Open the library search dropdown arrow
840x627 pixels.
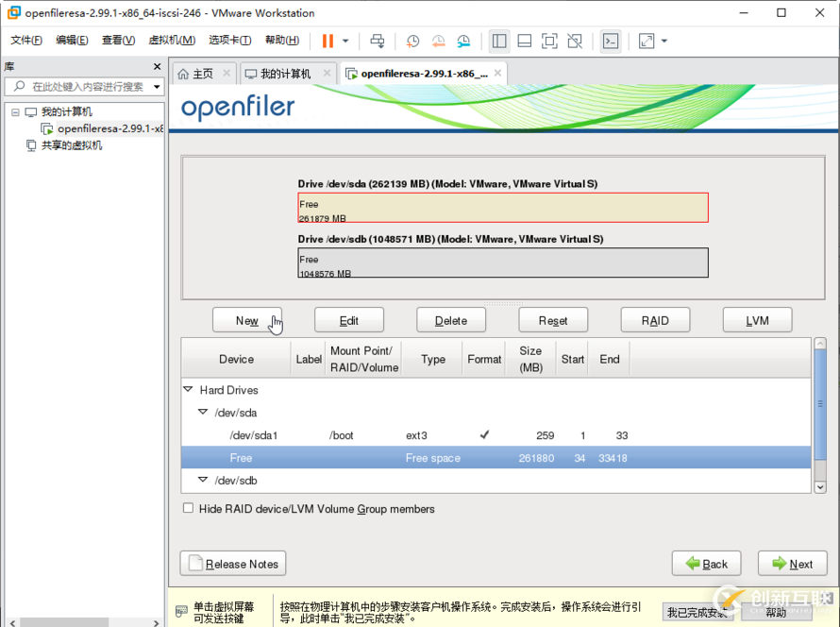coord(157,87)
